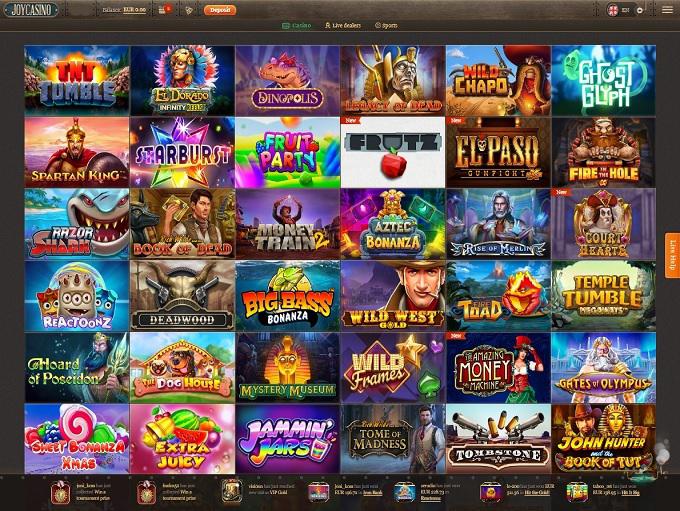Open the hamburger menu icon

(x=667, y=10)
